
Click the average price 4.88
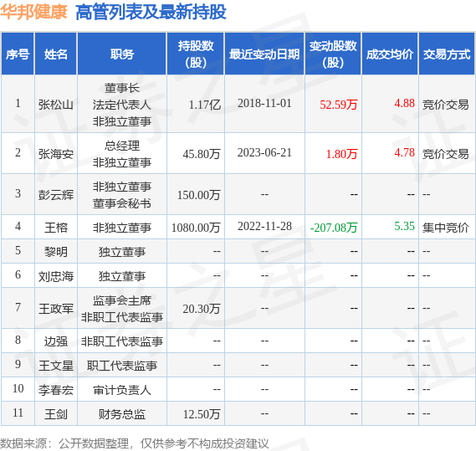tap(404, 103)
